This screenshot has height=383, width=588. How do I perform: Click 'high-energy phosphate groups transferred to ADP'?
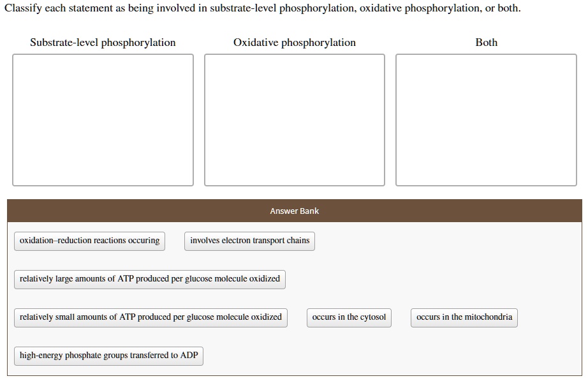[108, 356]
